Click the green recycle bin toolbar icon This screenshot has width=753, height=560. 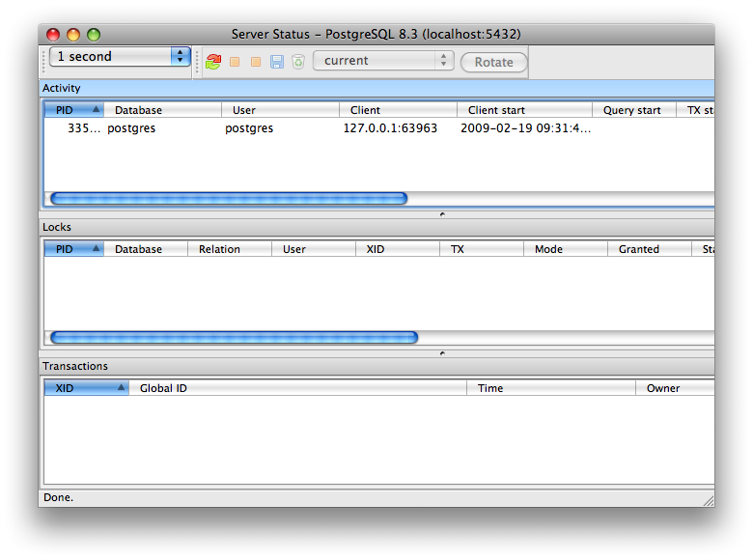point(298,61)
